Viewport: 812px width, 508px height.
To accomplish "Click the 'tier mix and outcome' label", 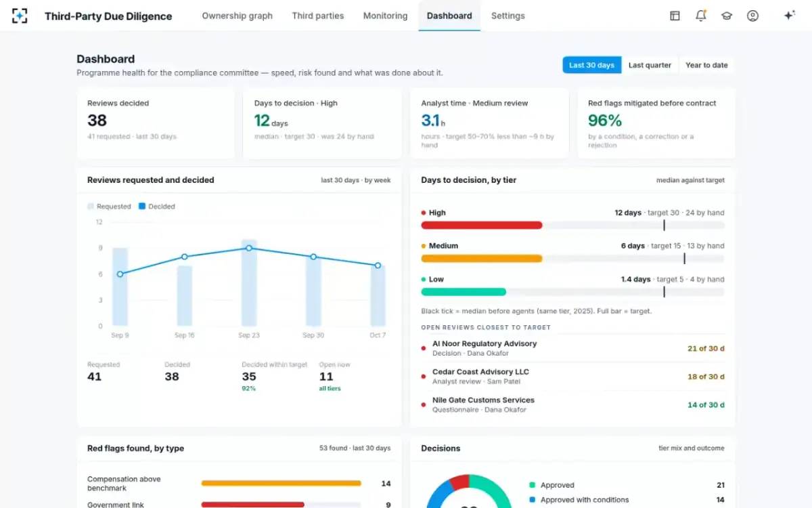I will tap(692, 448).
